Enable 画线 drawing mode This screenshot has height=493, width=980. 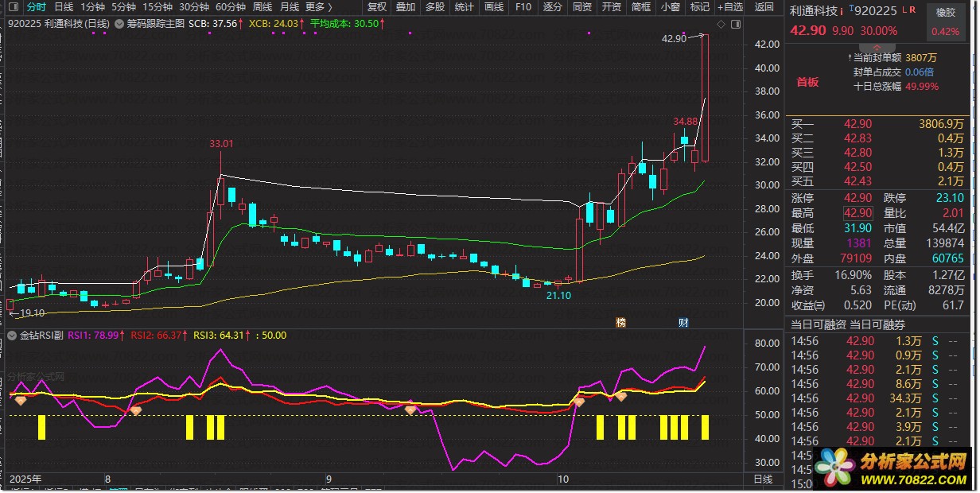494,7
